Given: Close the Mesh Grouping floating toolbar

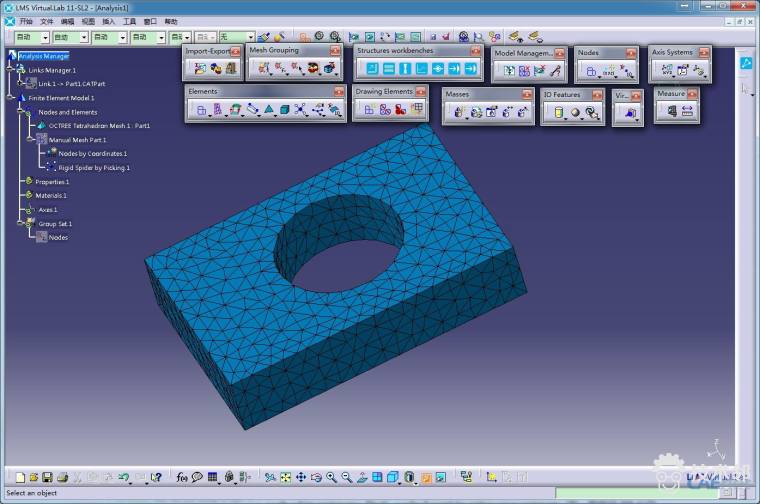Looking at the screenshot, I should (x=335, y=51).
